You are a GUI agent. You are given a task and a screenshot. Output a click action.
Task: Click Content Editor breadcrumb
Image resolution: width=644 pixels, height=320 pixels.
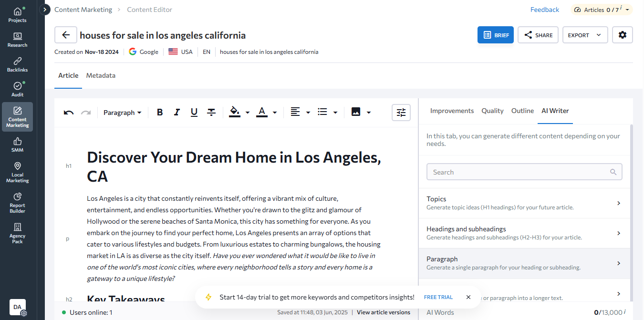(x=150, y=10)
